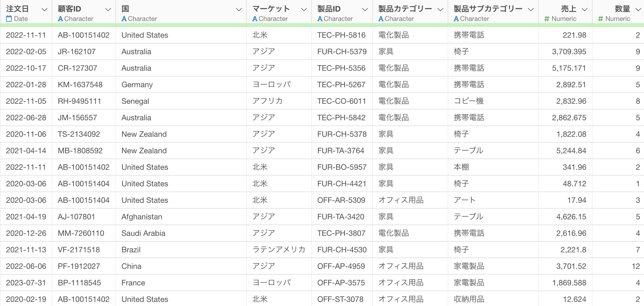This screenshot has height=306, width=644.
Task: Click the date cell 2022-02-05
Action: click(26, 51)
